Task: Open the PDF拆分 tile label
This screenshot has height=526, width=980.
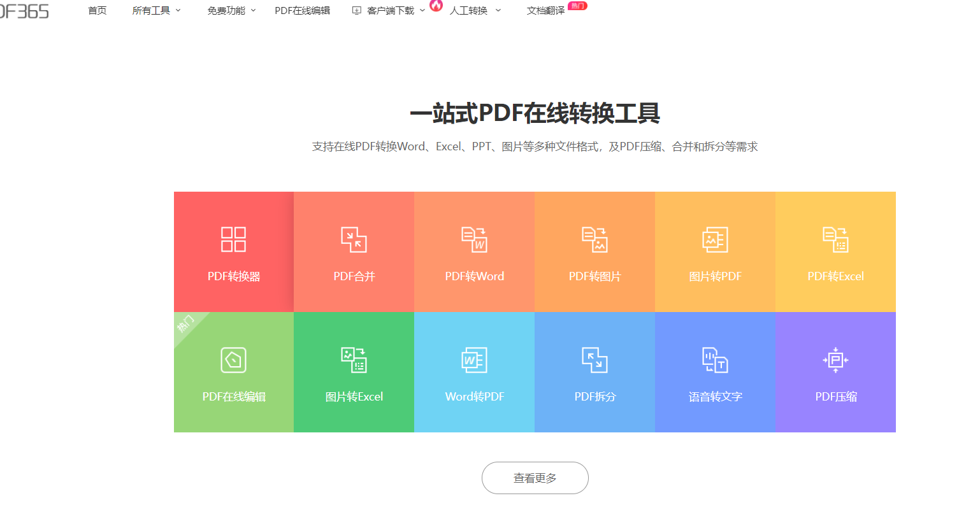Action: tap(595, 397)
